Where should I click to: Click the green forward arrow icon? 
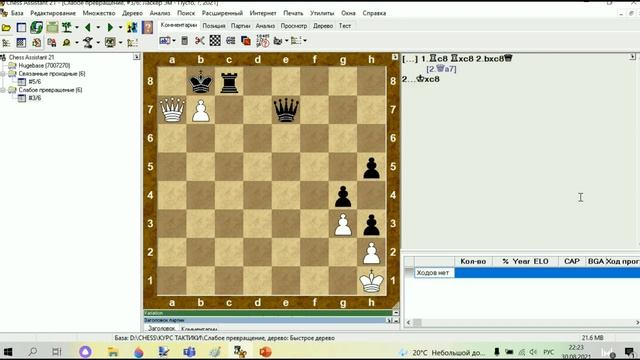110,28
